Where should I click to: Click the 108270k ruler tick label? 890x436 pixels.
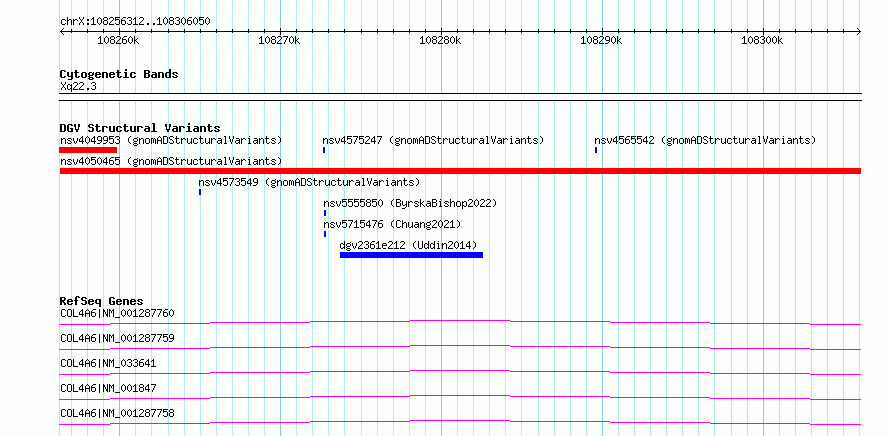279,40
